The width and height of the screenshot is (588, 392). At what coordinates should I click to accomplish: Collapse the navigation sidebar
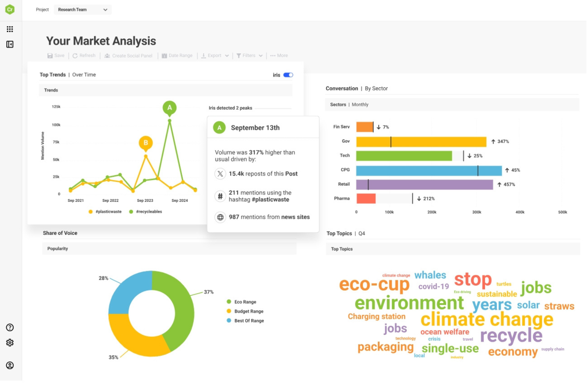[x=10, y=44]
